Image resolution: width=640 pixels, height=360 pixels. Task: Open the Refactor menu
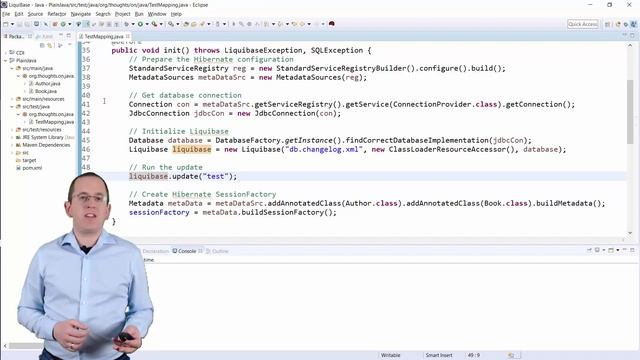click(57, 14)
